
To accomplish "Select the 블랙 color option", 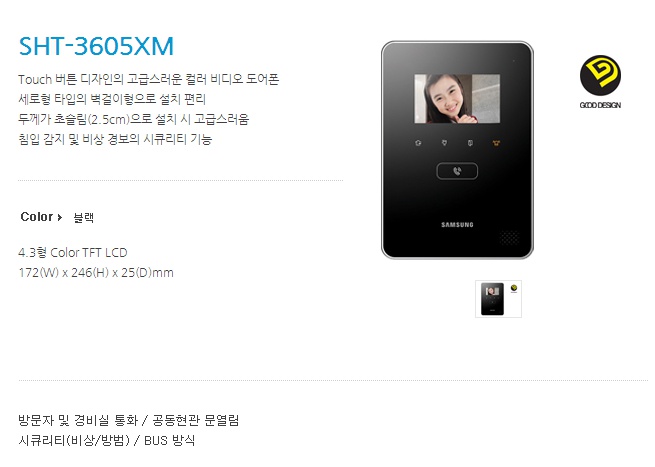I will (x=84, y=218).
